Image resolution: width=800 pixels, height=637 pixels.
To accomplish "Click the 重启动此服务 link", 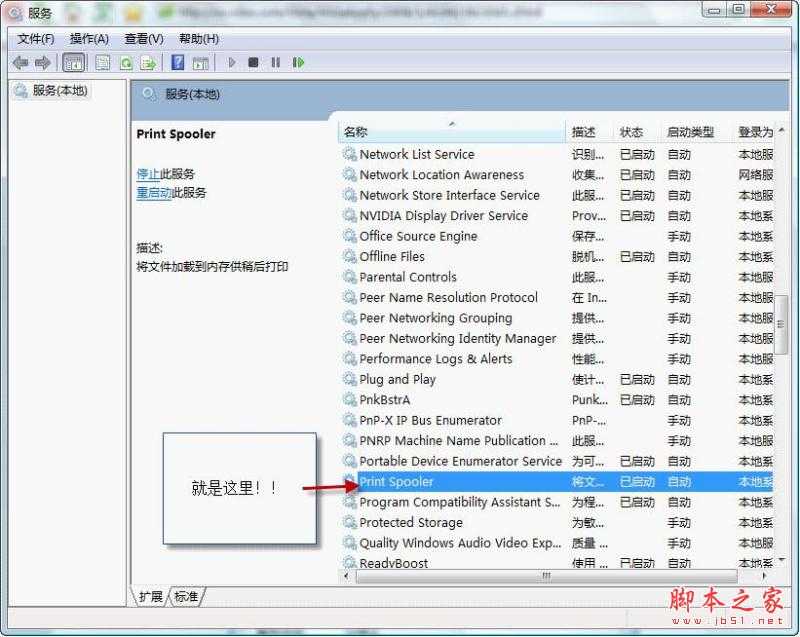I will pos(167,192).
